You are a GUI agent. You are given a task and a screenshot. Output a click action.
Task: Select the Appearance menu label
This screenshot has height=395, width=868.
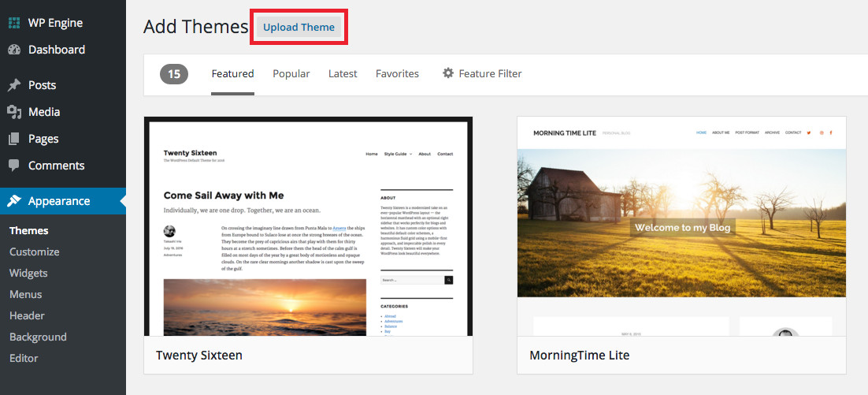[x=59, y=201]
